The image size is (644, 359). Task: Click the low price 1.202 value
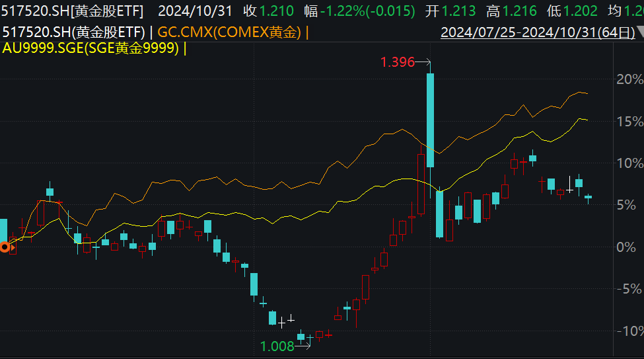tap(581, 11)
